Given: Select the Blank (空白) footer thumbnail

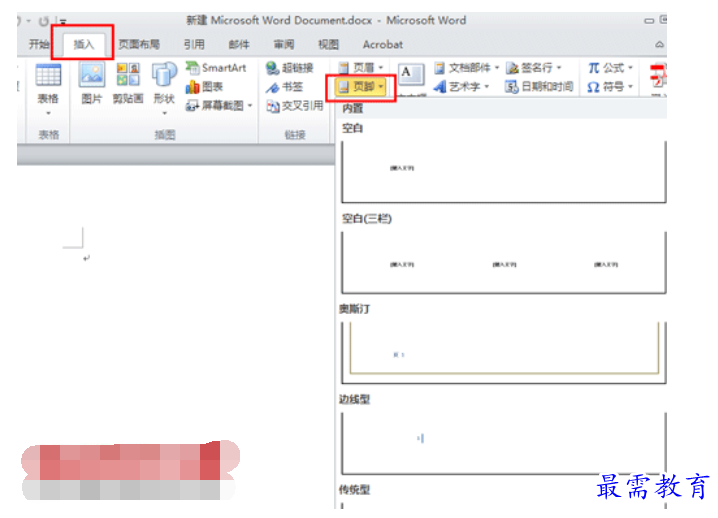Looking at the screenshot, I should pyautogui.click(x=504, y=172).
